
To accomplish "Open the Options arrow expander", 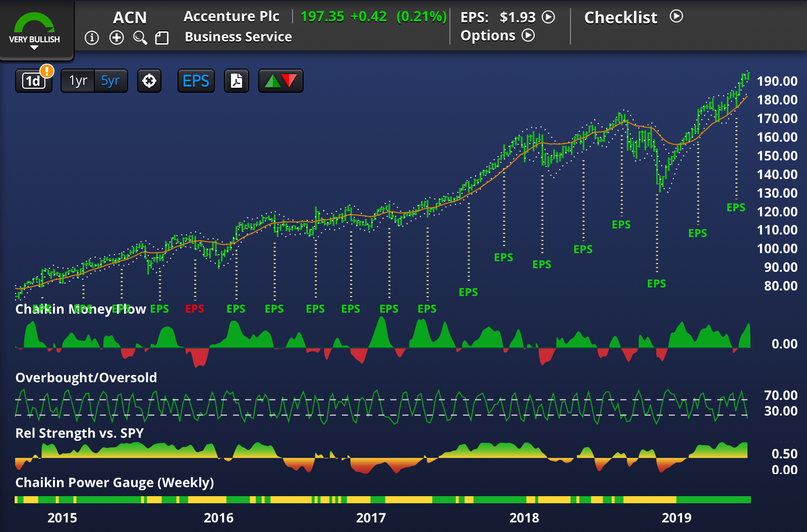I will click(x=528, y=35).
